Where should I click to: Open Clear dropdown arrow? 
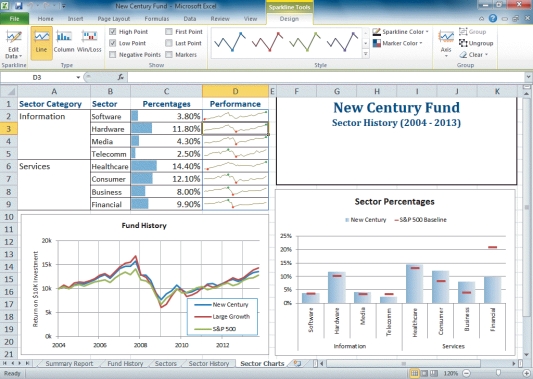486,55
